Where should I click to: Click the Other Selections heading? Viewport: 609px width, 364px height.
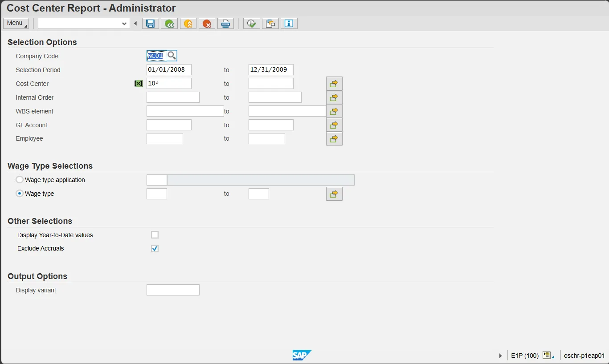(x=40, y=221)
